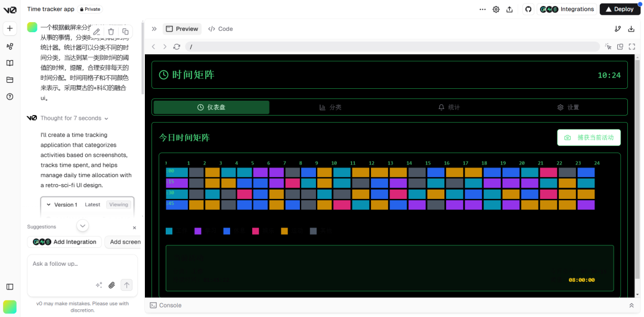Edit the prompt message with pencil icon
Image resolution: width=644 pixels, height=317 pixels.
[97, 32]
